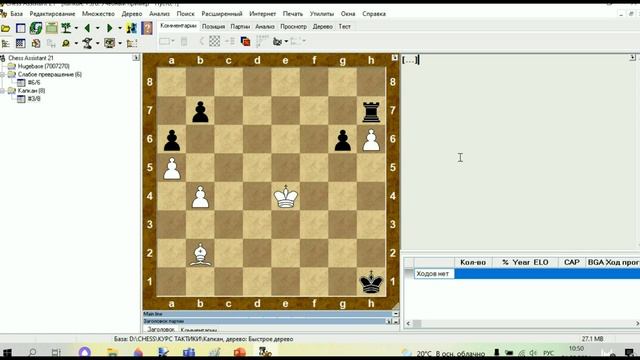
Task: Open the База menu
Action: 16,14
